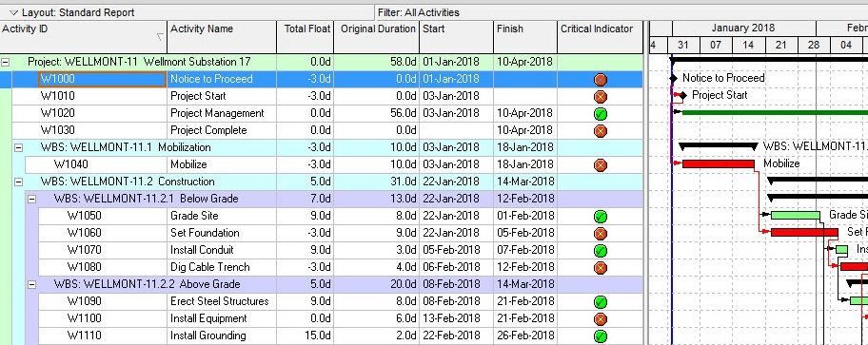Viewport: 868px width, 345px height.
Task: Click the Critical Indicator column header
Action: coord(600,37)
